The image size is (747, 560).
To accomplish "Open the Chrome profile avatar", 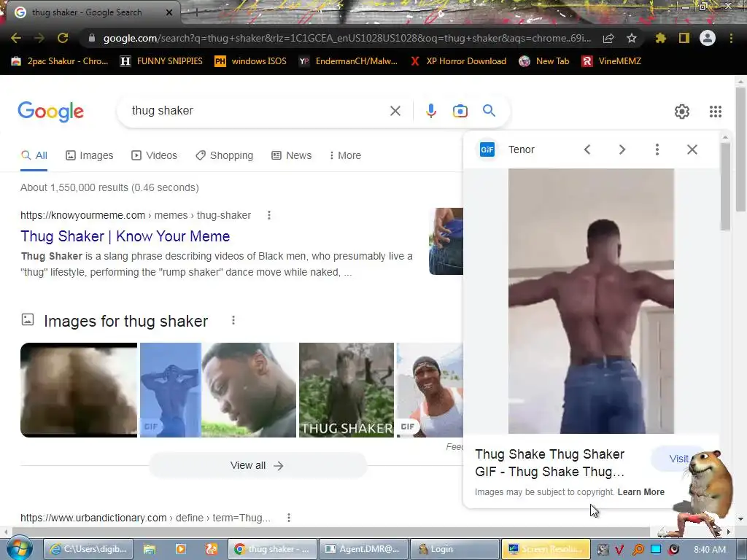I will point(708,38).
